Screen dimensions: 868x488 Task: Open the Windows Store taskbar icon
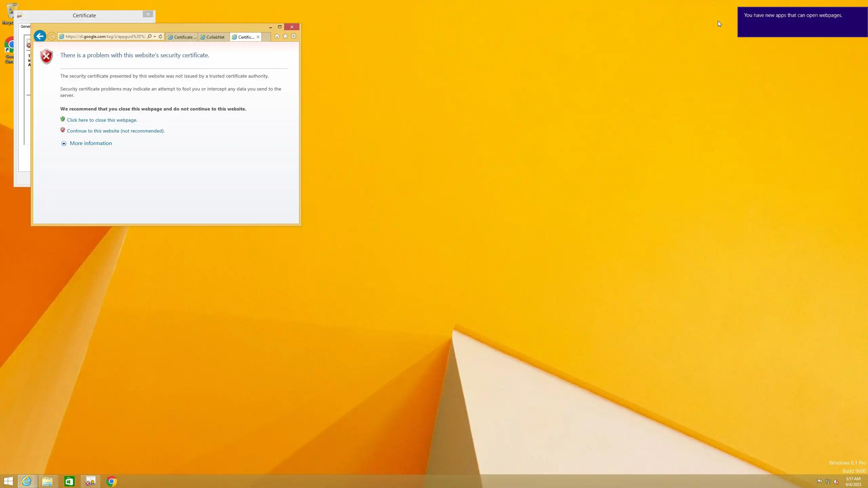(69, 481)
